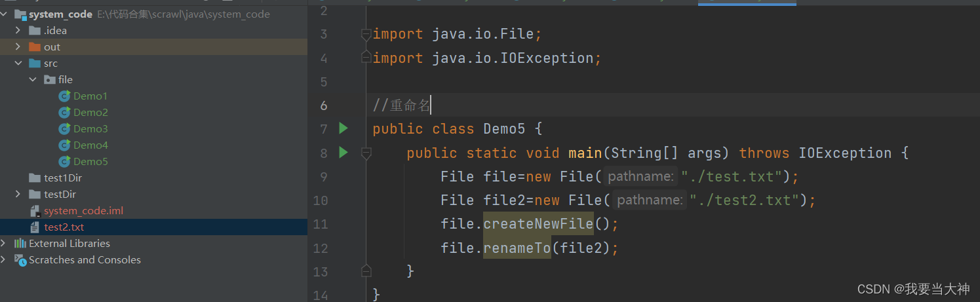
Task: Click the file package icon
Action: 49,79
